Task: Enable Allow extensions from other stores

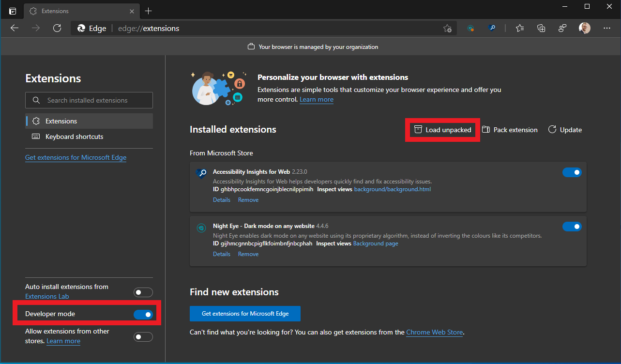Action: pyautogui.click(x=143, y=337)
